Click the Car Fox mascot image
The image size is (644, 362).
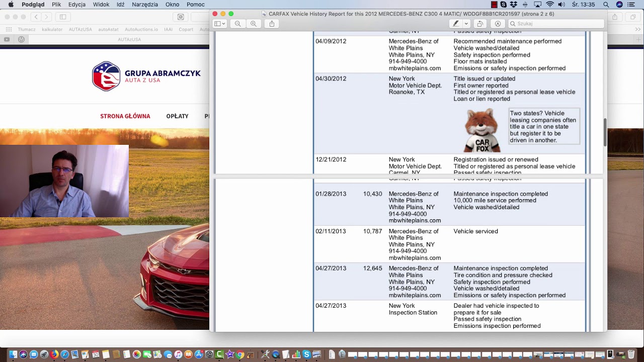[x=481, y=130]
